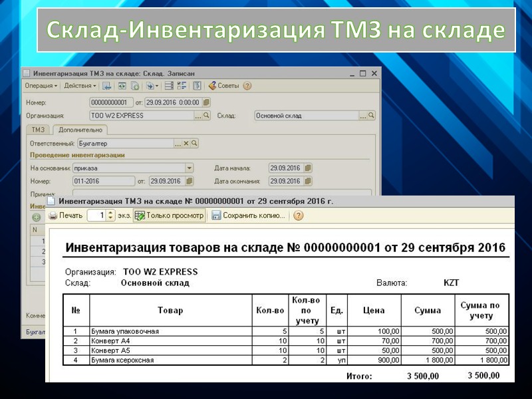The image size is (532, 399).
Task: Click the order Номер field 011-2016
Action: 104,181
